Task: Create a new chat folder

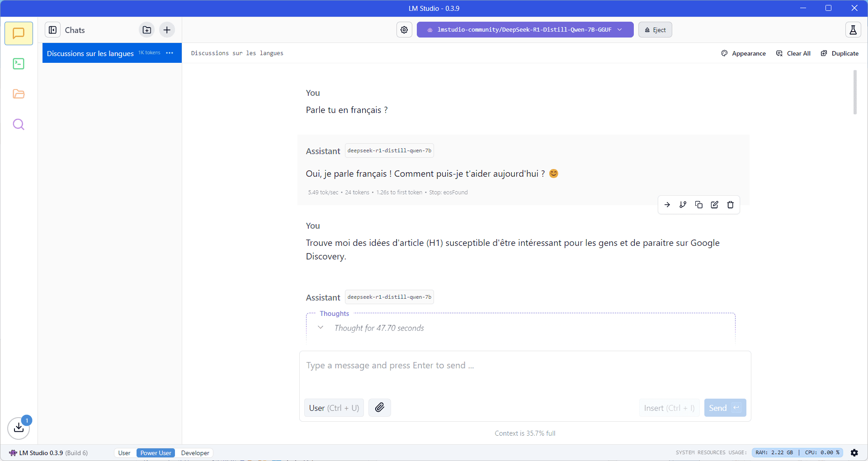Action: tap(147, 30)
